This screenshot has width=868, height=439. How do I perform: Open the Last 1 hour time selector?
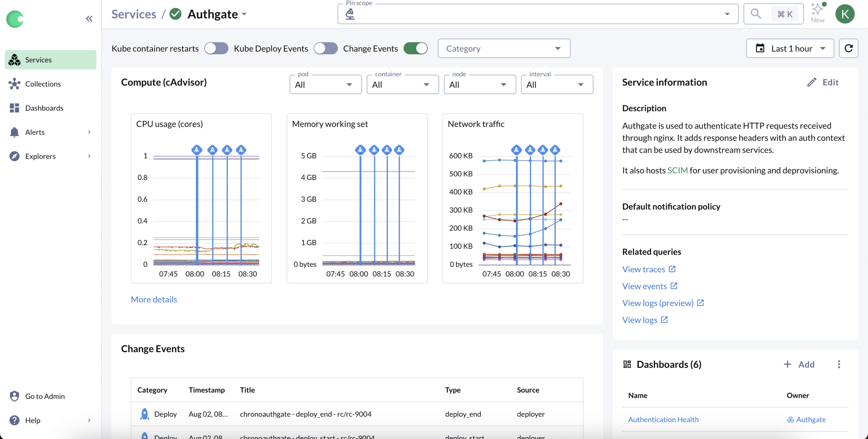(x=790, y=48)
